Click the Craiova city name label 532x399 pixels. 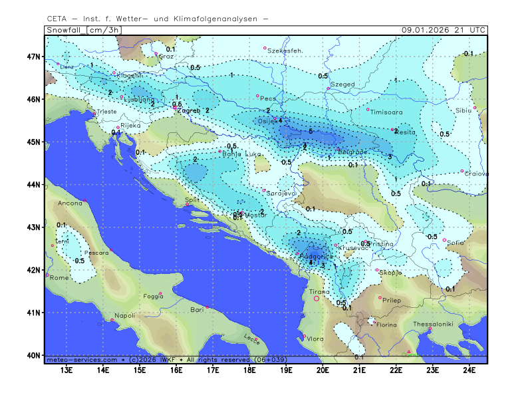pyautogui.click(x=477, y=174)
